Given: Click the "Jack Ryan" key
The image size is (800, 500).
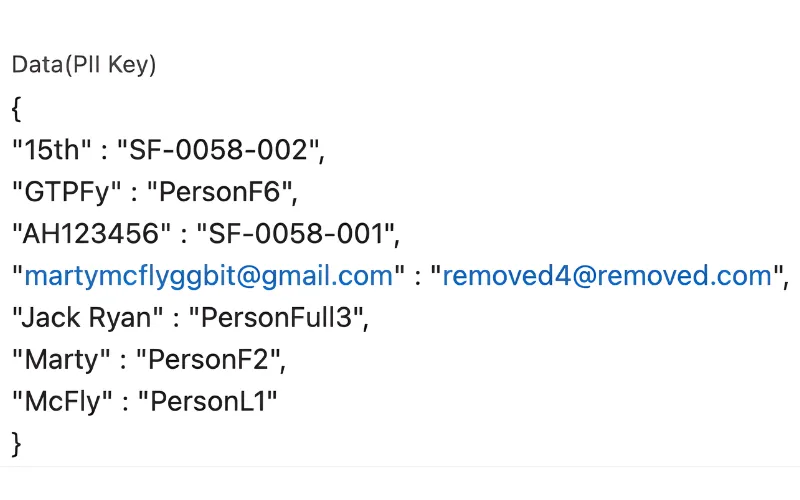Looking at the screenshot, I should (x=88, y=318).
